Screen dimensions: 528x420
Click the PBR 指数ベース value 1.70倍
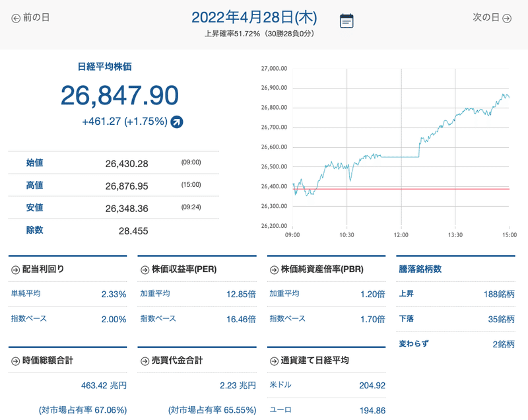373,319
